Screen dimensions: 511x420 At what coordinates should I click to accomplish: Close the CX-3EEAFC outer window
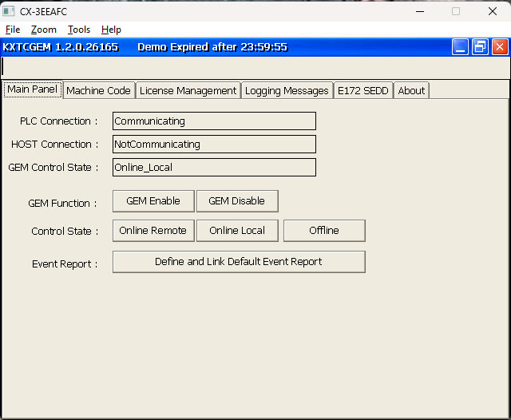click(493, 11)
